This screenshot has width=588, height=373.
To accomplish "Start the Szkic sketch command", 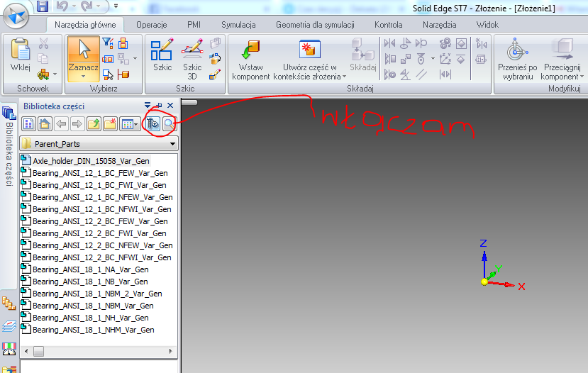I will (x=162, y=55).
